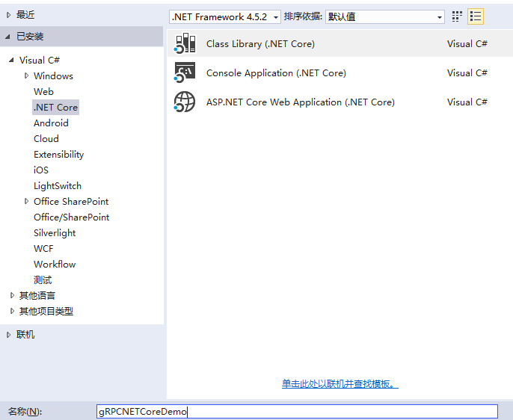Click 单击此处以联机并查找模板 link
513x420 pixels.
point(340,383)
